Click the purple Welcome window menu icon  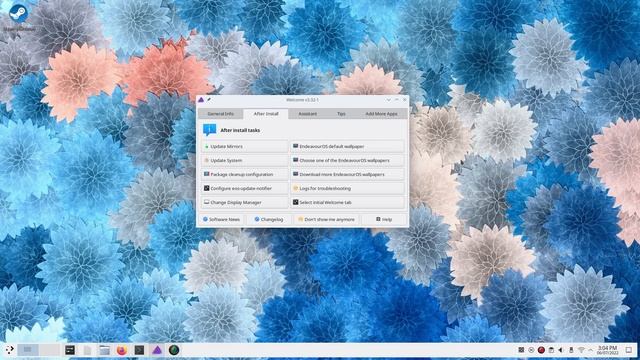point(201,100)
